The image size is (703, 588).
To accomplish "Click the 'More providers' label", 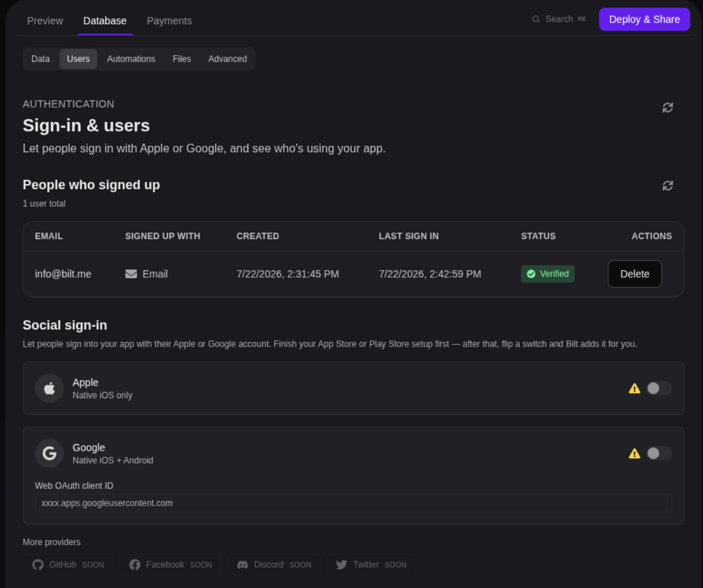I will pos(51,542).
